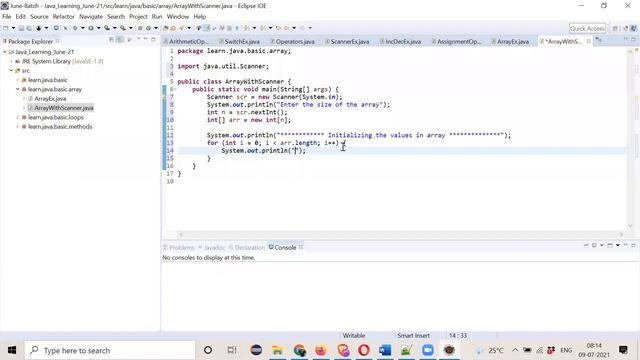
Task: Click the Open Type toolbar icon
Action: click(x=165, y=28)
